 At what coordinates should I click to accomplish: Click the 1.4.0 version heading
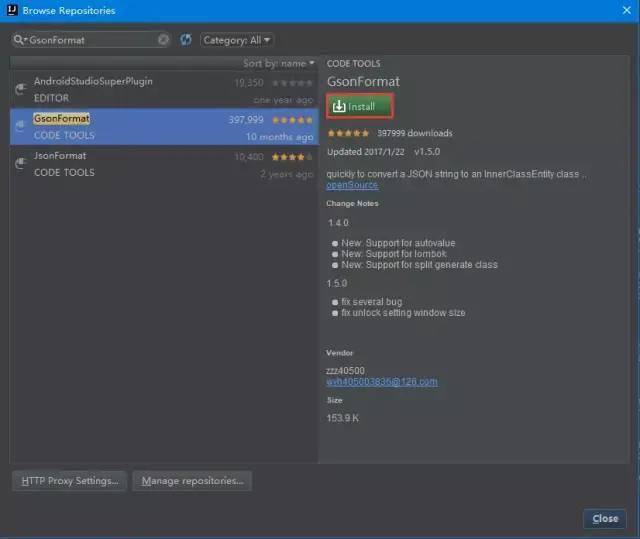click(338, 223)
